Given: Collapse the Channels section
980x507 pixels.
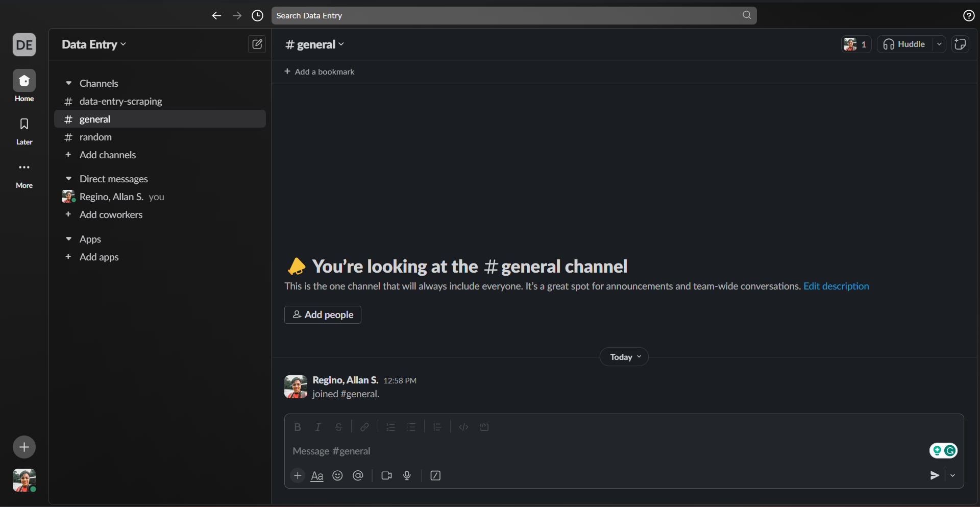Looking at the screenshot, I should pyautogui.click(x=68, y=83).
